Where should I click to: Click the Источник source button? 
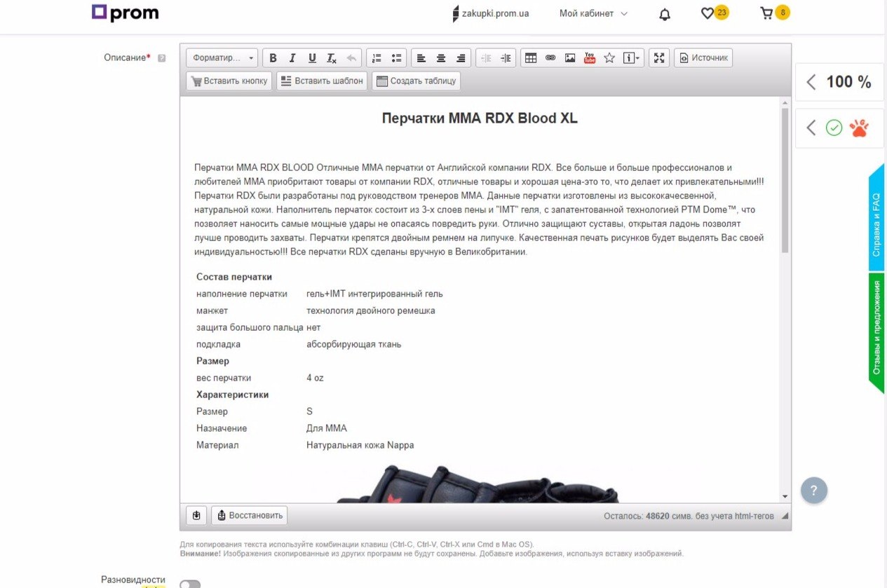tap(703, 58)
